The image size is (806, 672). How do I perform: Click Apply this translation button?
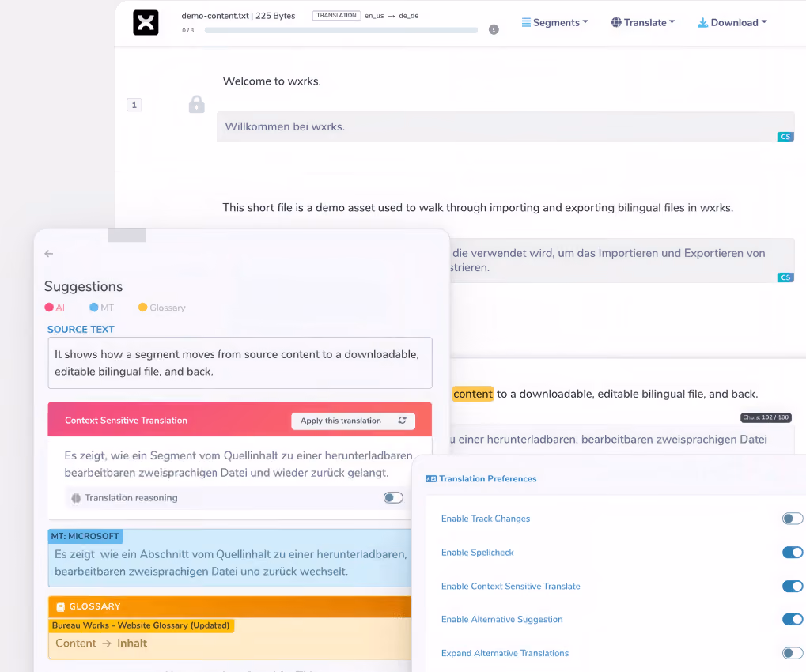pyautogui.click(x=353, y=421)
